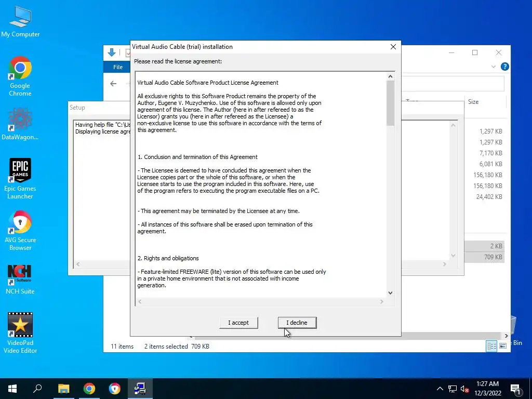Viewport: 532px width, 399px height.
Task: Switch Explorer to large icons view
Action: (503, 345)
